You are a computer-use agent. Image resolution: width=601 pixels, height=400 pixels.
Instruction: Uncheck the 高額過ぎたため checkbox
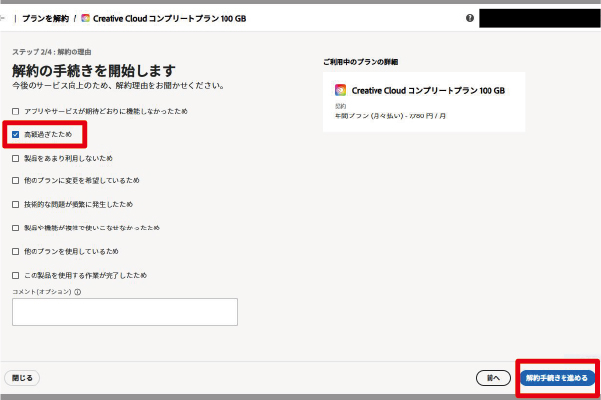[15, 134]
